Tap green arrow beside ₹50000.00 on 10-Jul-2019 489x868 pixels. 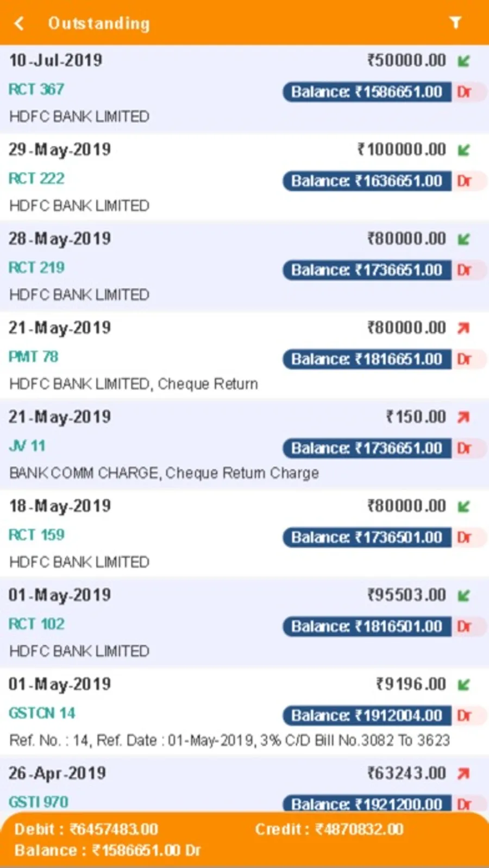[463, 61]
